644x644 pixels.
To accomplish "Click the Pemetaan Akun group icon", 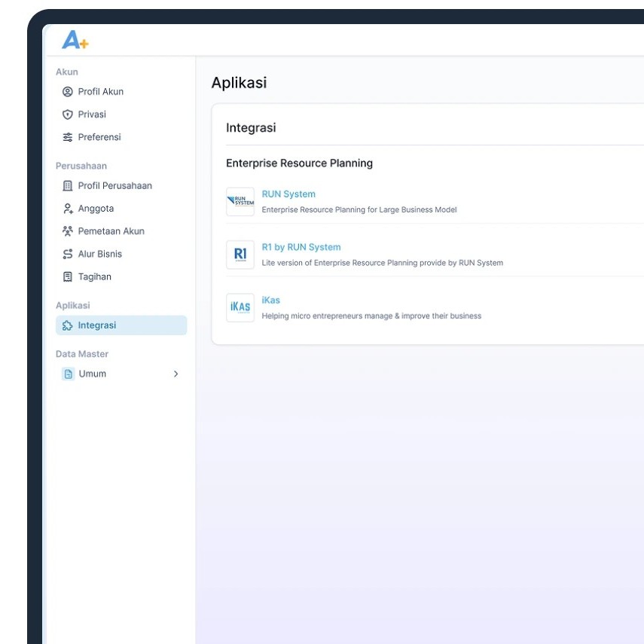I will click(68, 231).
